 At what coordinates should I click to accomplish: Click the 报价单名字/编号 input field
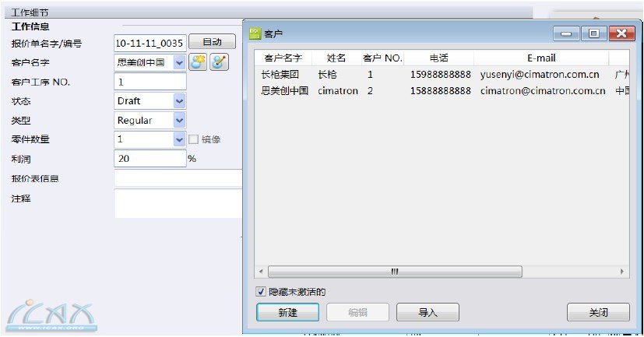150,43
